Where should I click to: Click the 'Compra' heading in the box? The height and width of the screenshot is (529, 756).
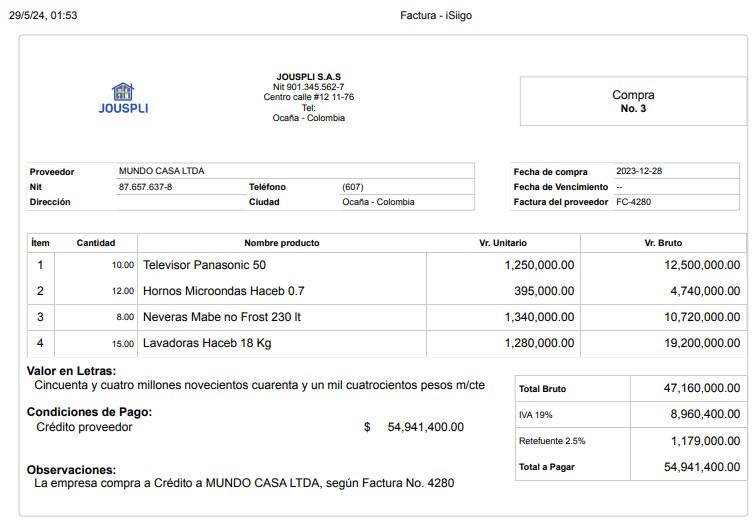[x=633, y=95]
